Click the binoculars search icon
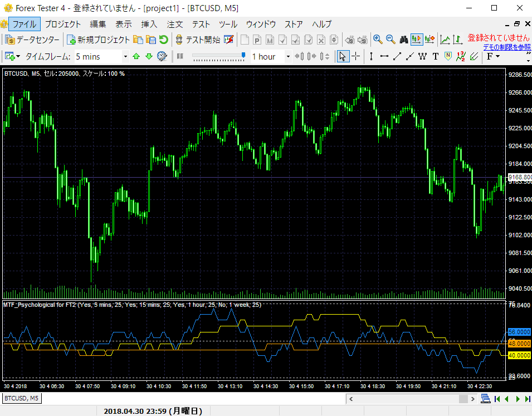The image size is (532, 416). click(x=403, y=40)
